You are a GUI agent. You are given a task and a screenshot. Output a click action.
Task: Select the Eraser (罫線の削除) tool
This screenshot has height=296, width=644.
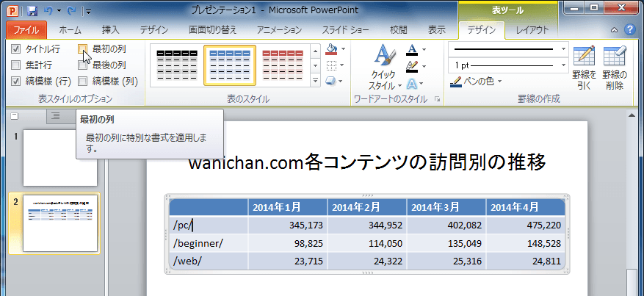(x=615, y=67)
